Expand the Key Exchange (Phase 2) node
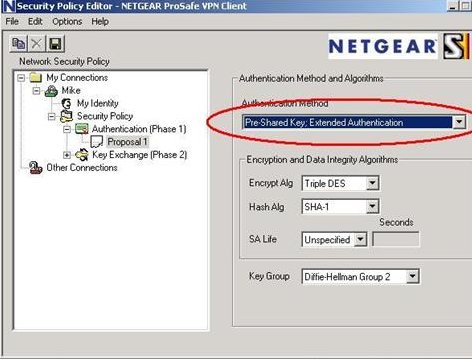472x360 pixels. point(67,155)
